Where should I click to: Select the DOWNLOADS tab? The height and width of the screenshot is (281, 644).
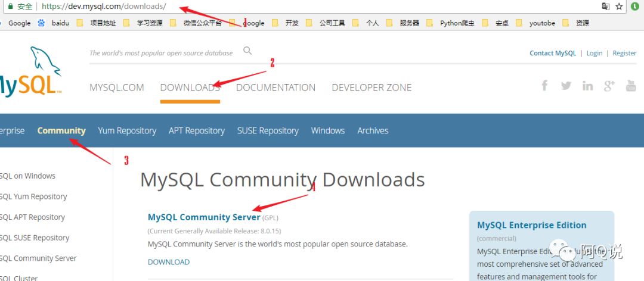point(190,88)
